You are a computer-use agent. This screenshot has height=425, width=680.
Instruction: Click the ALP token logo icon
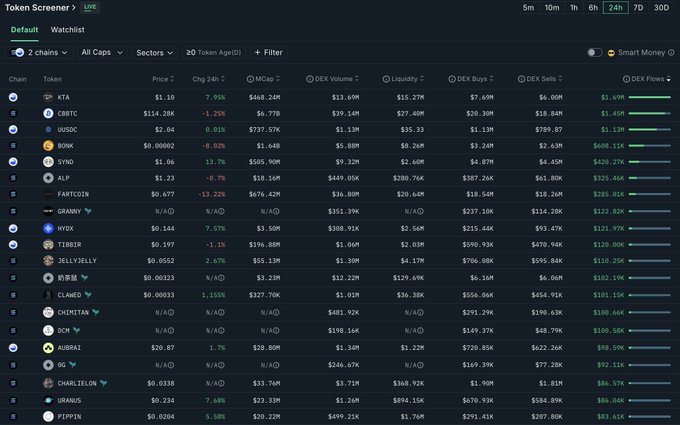point(48,178)
